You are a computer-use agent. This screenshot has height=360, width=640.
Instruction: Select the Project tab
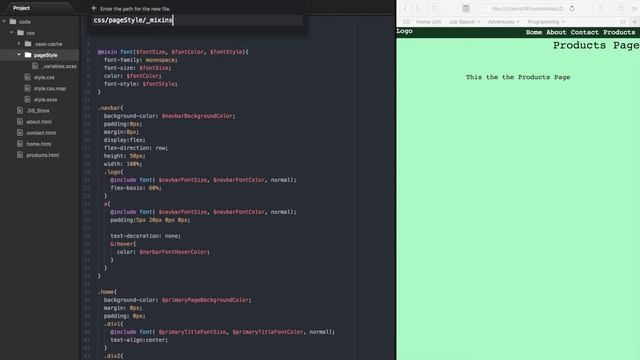[21, 8]
